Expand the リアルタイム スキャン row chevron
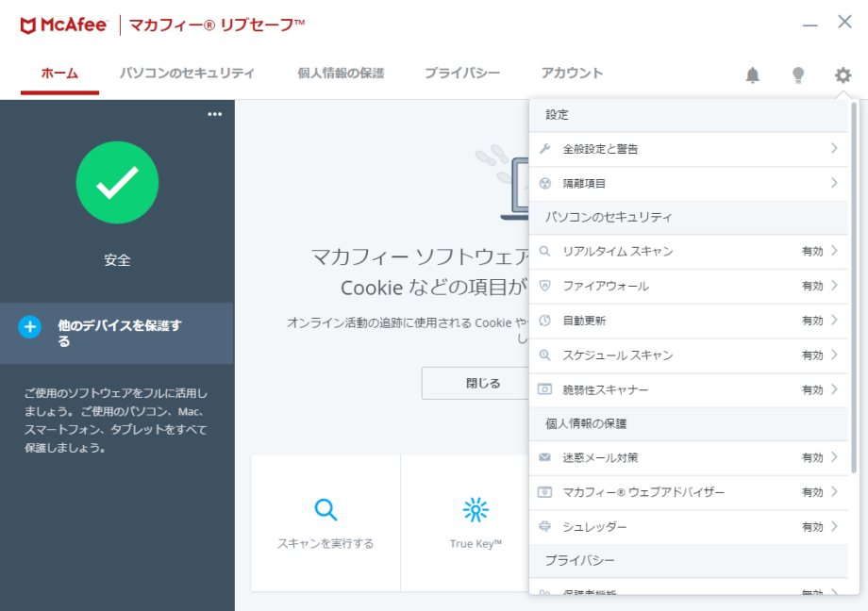 pos(834,251)
